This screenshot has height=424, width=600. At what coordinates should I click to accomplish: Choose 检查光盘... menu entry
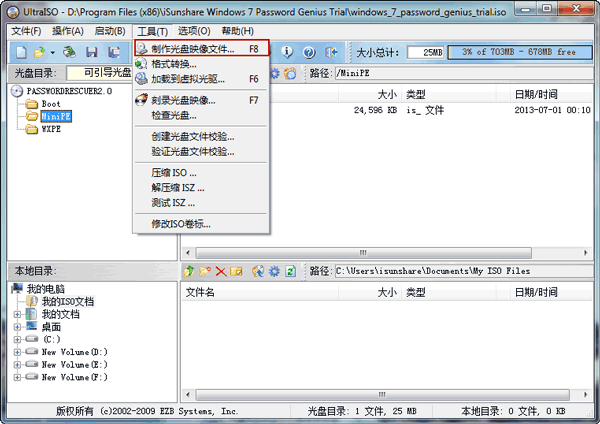coord(201,115)
